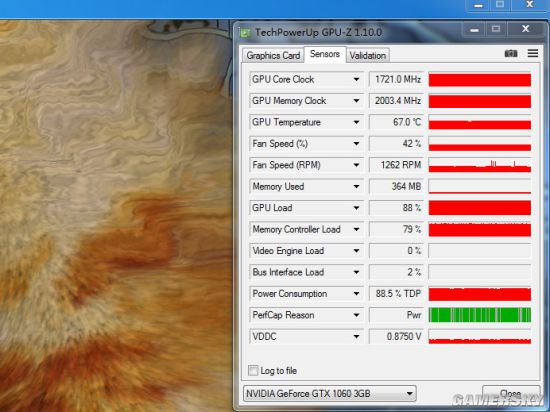Viewport: 550px width, 412px height.
Task: Expand the PerfCap Reason dropdown
Action: (x=356, y=315)
